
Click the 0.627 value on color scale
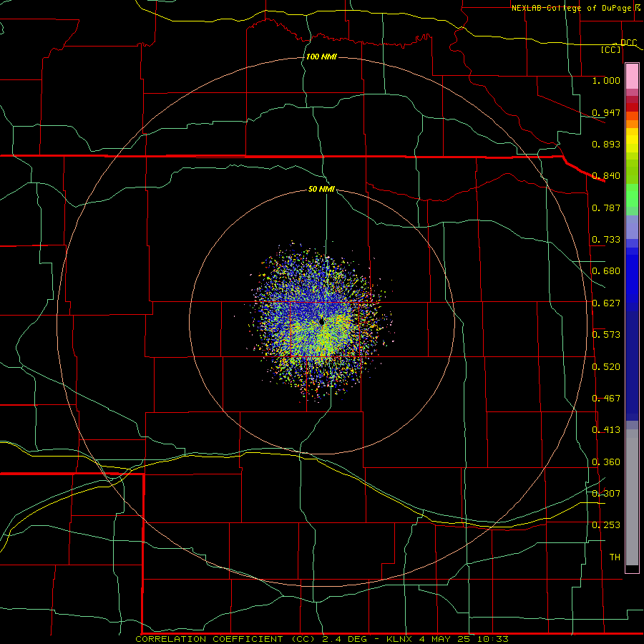point(606,303)
